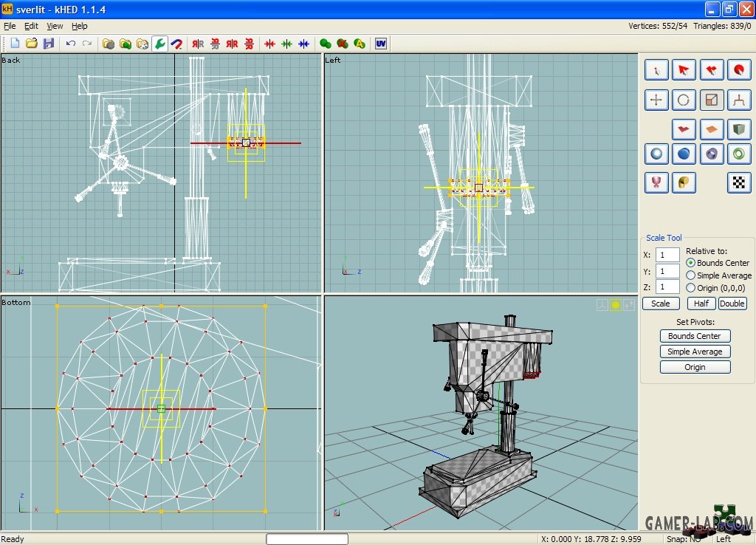
Task: Select Bounds Center radio option
Action: [x=718, y=263]
